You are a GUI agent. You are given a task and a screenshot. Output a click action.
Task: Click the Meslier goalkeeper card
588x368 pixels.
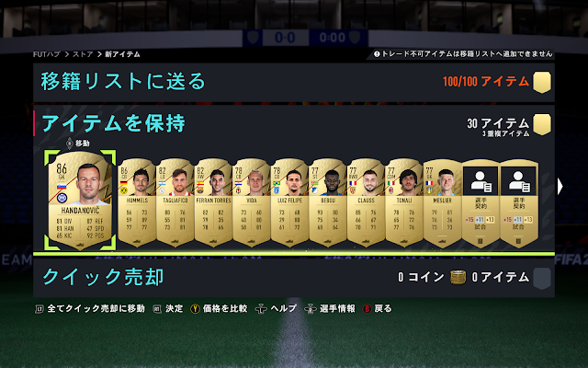click(x=442, y=202)
